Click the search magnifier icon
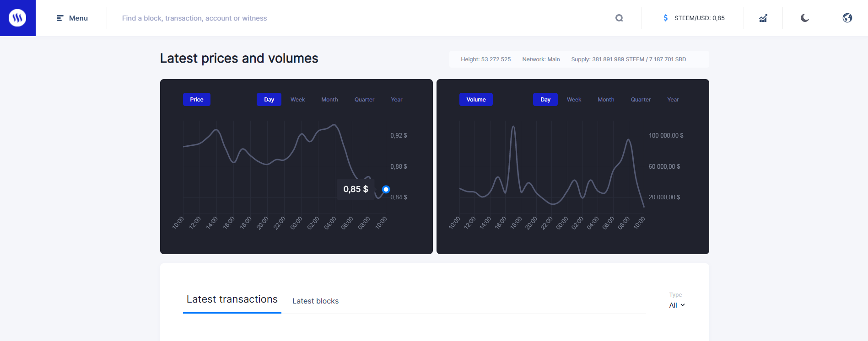The image size is (868, 341). pos(619,18)
